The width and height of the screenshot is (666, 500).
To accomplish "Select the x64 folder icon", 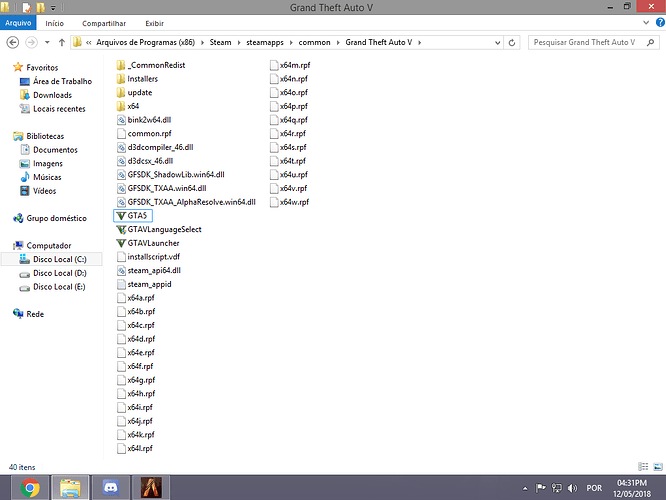I will pyautogui.click(x=121, y=106).
